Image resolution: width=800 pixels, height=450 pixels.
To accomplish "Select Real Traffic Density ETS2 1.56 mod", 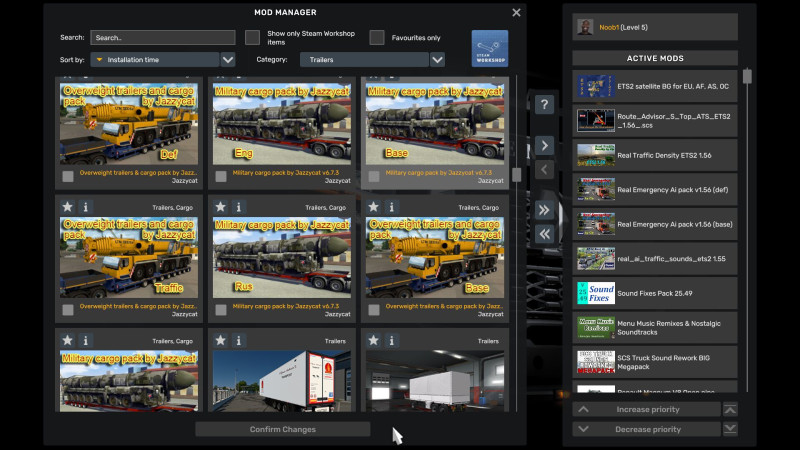I will (655, 155).
